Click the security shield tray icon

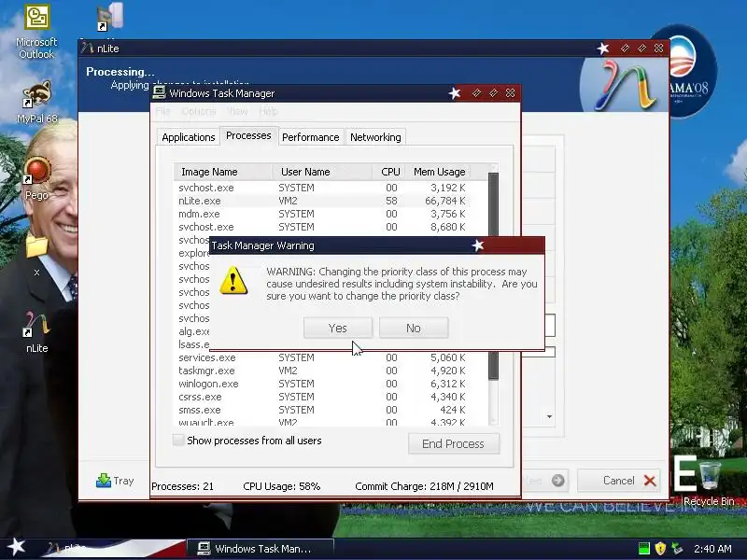660,549
